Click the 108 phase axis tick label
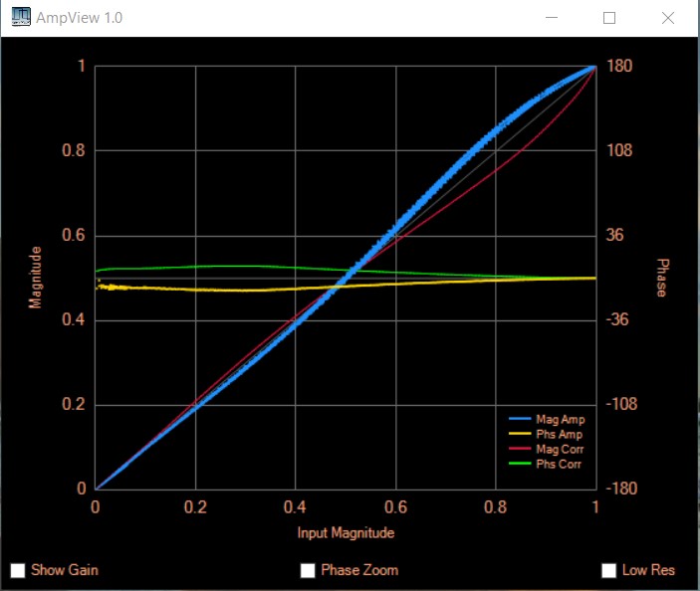 click(621, 151)
